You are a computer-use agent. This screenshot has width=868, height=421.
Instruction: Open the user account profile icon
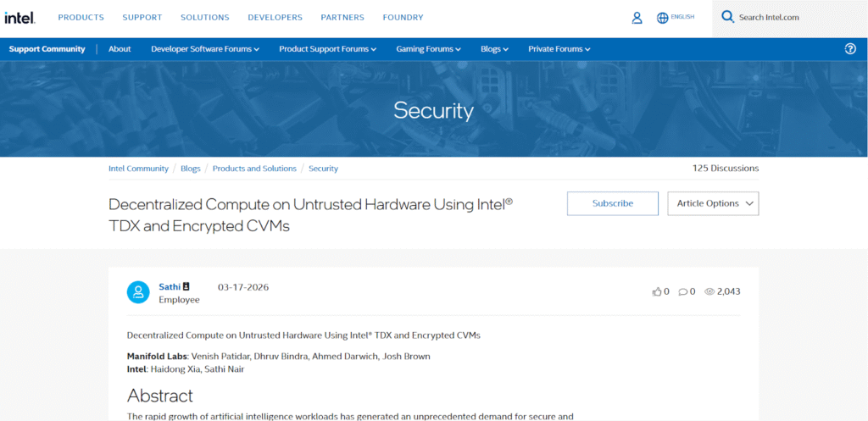(637, 18)
